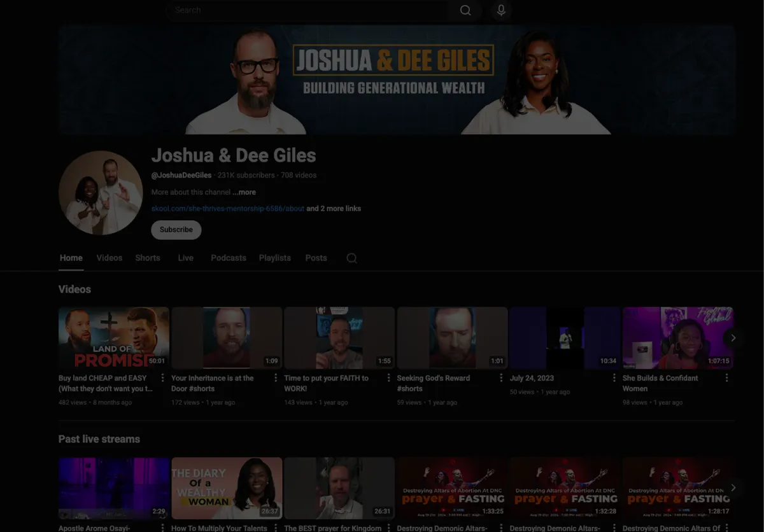Activate voice search microphone icon

[501, 10]
